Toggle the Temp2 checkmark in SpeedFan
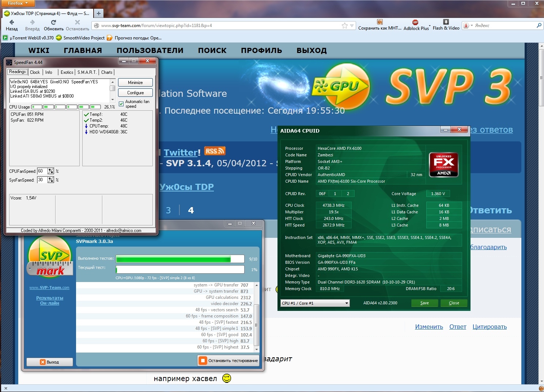Screen dimensions: 544x392 click(x=86, y=120)
